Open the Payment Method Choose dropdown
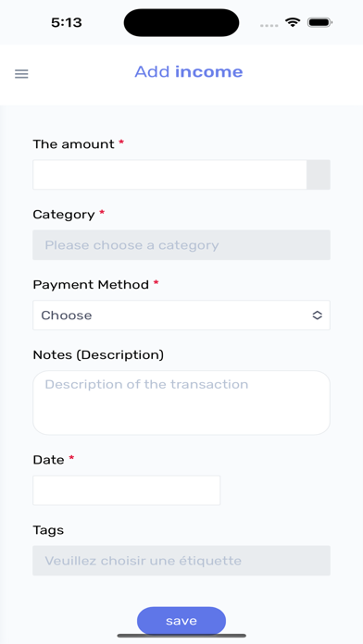The image size is (363, 644). (181, 316)
